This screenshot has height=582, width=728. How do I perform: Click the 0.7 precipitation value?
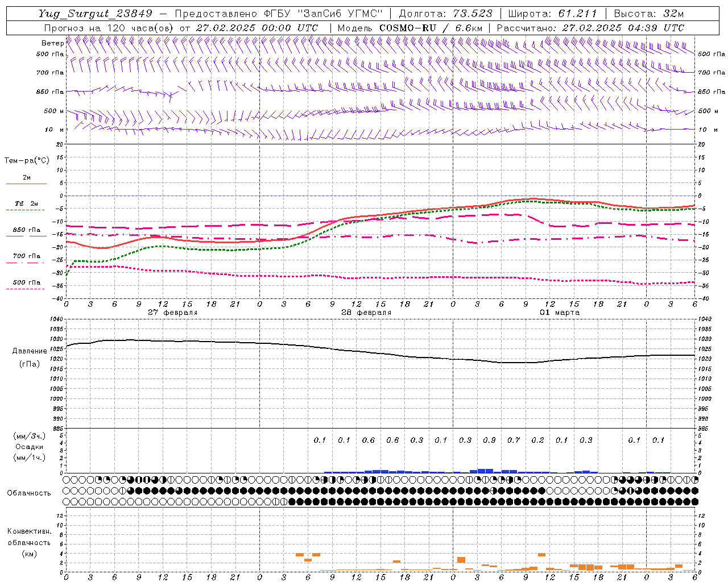(514, 440)
